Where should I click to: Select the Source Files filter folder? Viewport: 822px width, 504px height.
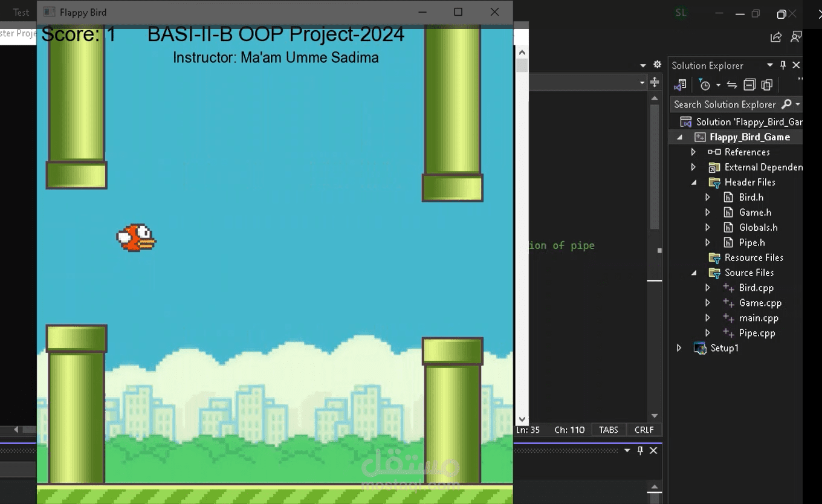[x=749, y=273]
